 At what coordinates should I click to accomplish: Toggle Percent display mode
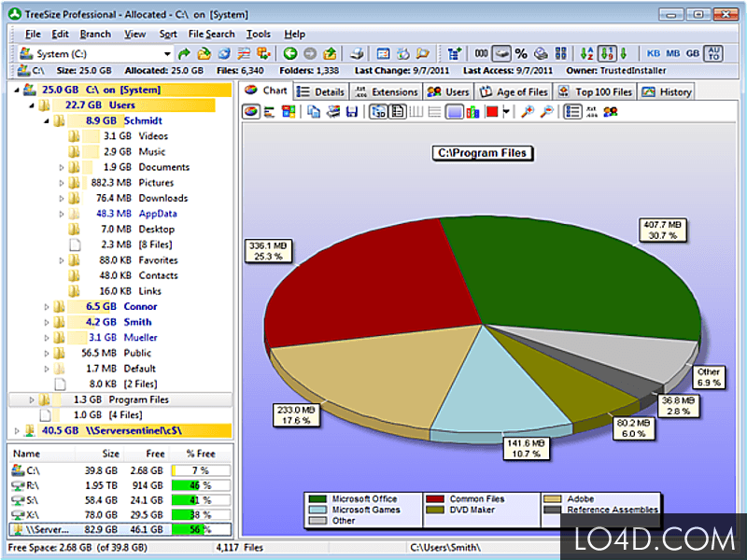(521, 54)
